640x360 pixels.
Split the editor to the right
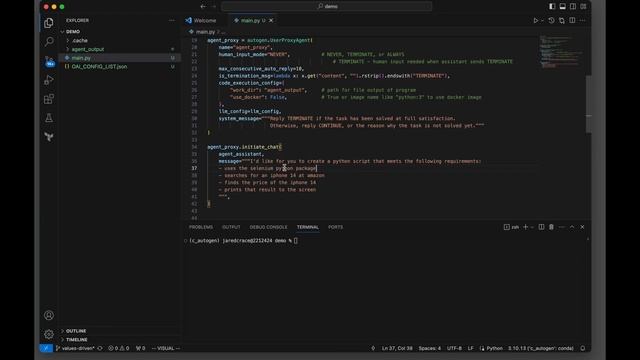tap(572, 20)
